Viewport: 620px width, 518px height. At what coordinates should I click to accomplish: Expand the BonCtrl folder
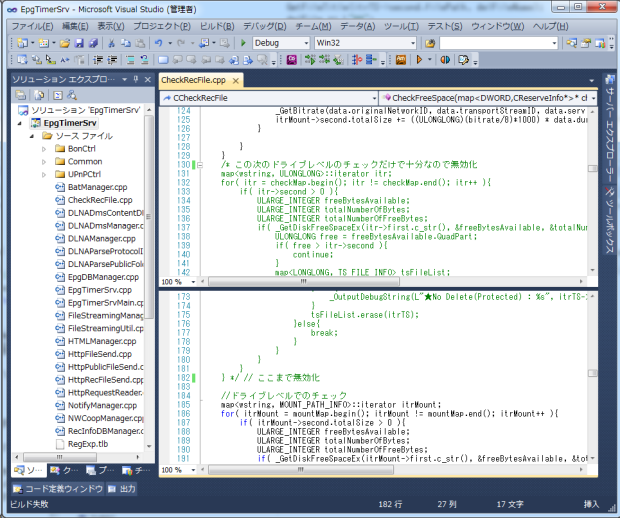tap(45, 149)
